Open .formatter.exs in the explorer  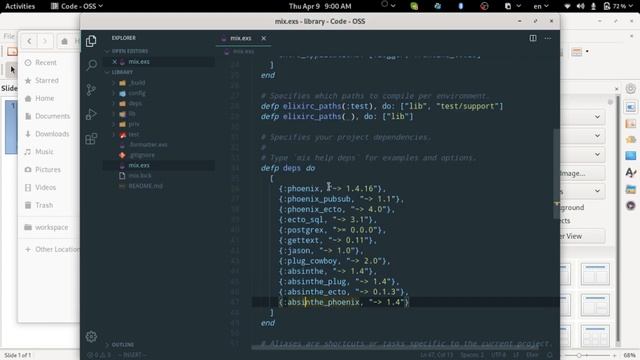(x=148, y=144)
